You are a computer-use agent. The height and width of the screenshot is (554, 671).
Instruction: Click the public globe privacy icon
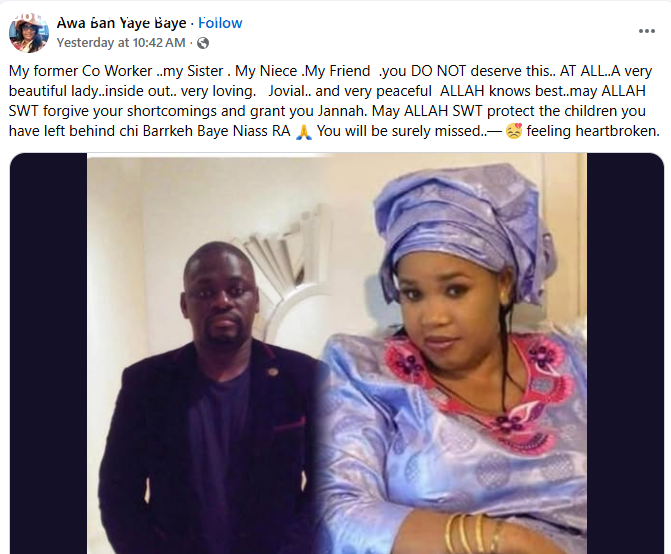203,43
